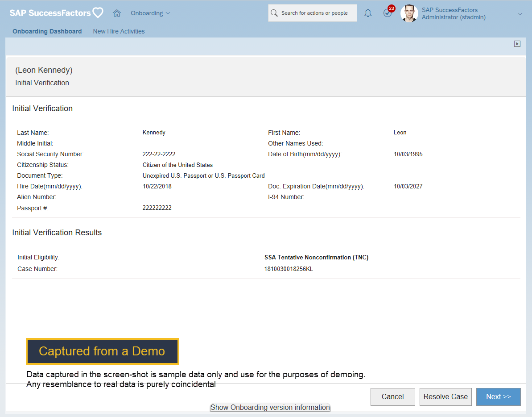Viewport: 532px width, 417px height.
Task: Click the Case Number label
Action: pos(37,269)
